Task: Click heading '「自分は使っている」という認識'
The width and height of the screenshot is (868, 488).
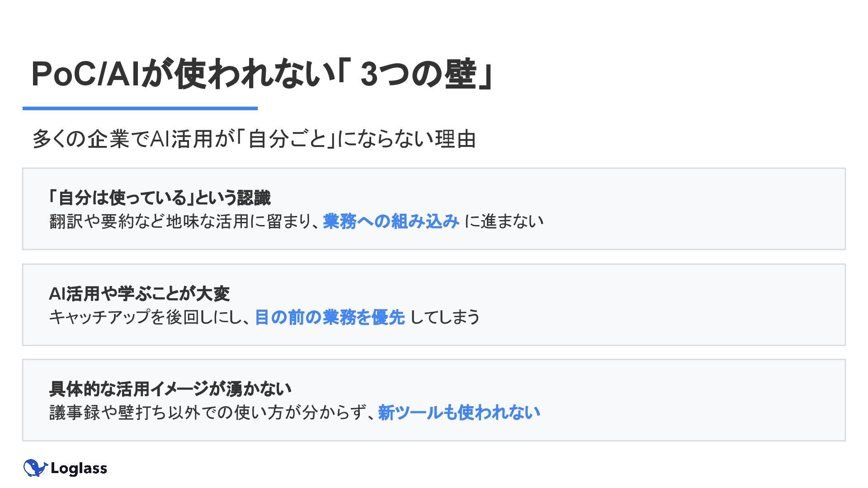Action: coord(160,197)
